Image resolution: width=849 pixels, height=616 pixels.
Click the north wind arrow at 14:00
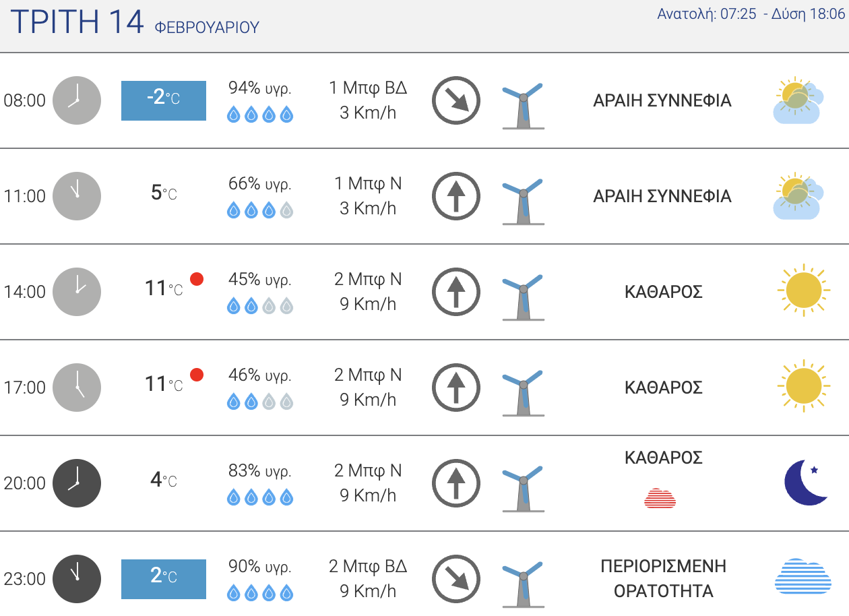click(456, 292)
